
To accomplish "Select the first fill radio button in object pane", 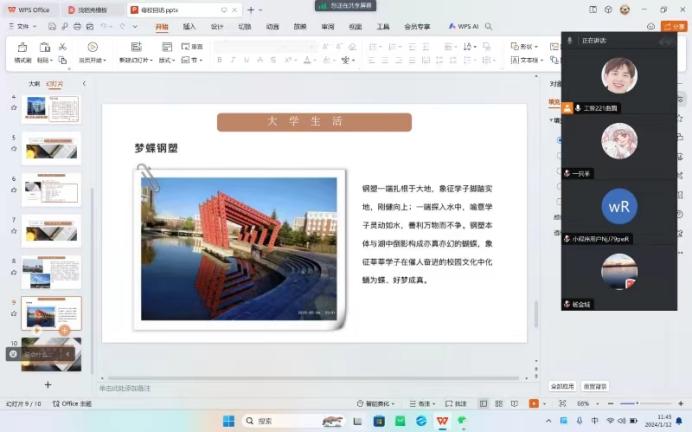I will point(558,140).
